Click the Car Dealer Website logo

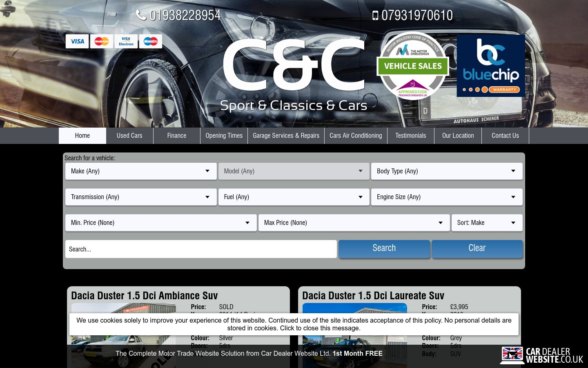pyautogui.click(x=542, y=355)
